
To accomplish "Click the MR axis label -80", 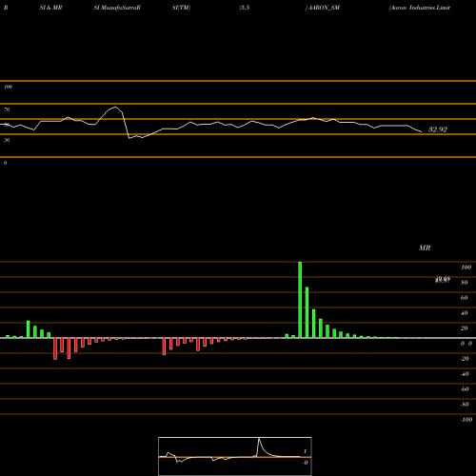I will click(465, 405).
